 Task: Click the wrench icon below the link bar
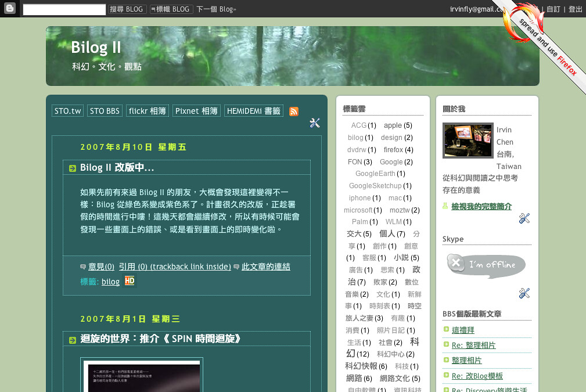coord(315,123)
